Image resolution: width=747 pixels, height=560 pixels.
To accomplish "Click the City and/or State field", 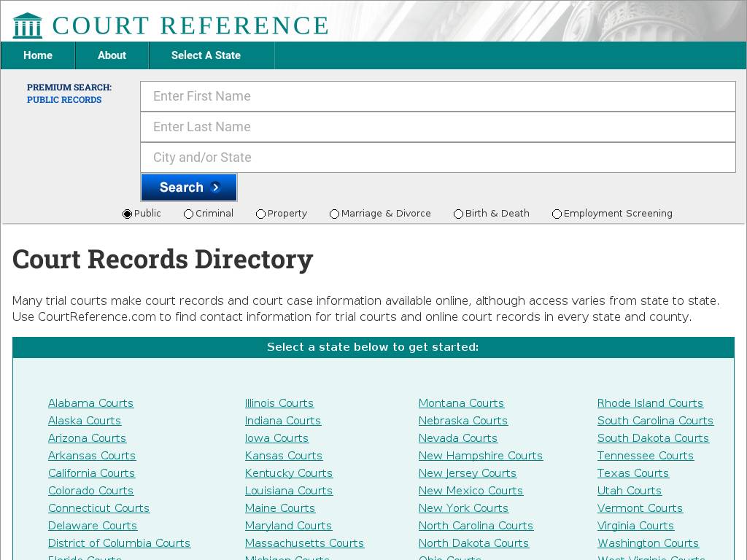I will (x=438, y=157).
